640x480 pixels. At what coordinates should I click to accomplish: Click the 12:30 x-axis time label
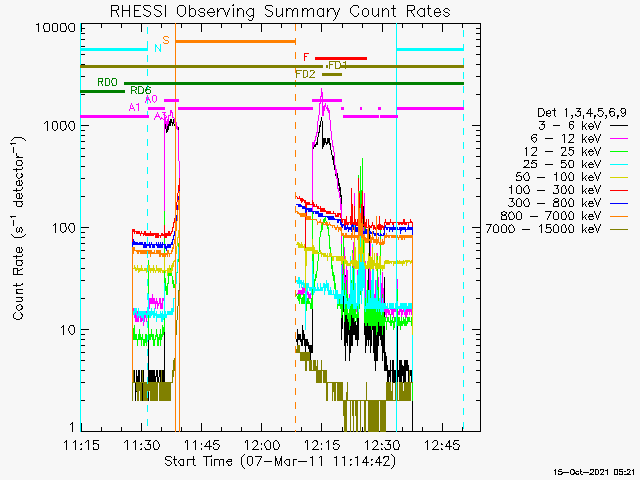pyautogui.click(x=382, y=445)
